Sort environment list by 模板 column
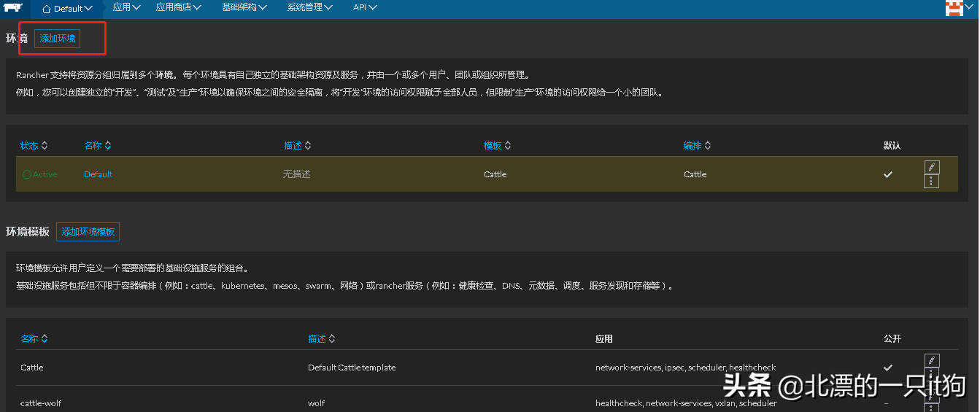This screenshot has width=980, height=412. [x=497, y=146]
